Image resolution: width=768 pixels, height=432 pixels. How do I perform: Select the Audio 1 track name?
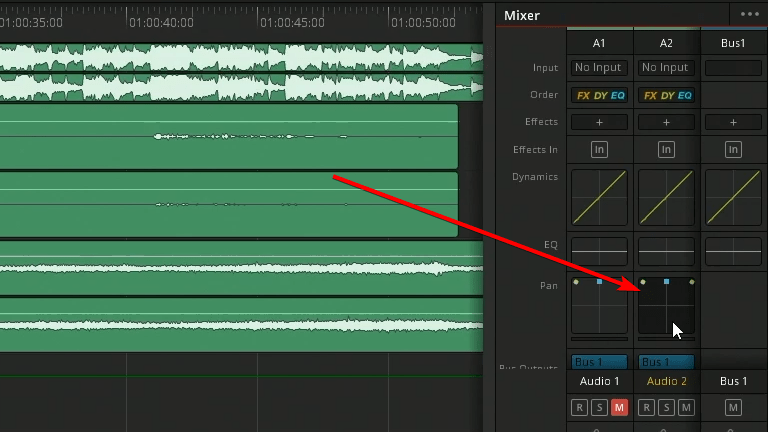coord(599,381)
